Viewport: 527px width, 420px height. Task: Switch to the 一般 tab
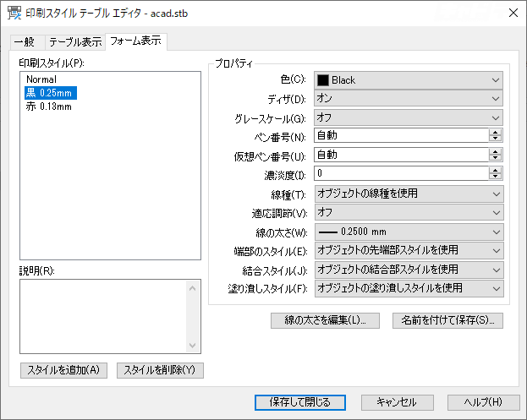(25, 42)
